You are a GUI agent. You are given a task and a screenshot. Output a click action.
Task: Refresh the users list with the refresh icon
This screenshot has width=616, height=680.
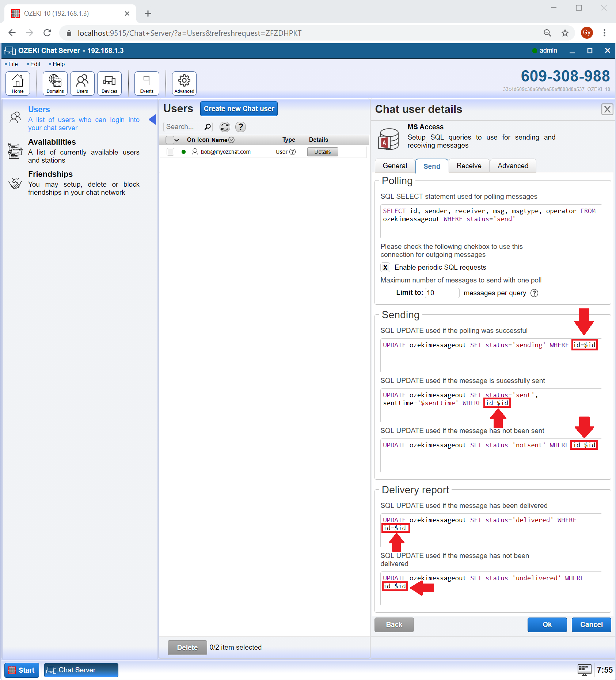click(225, 127)
